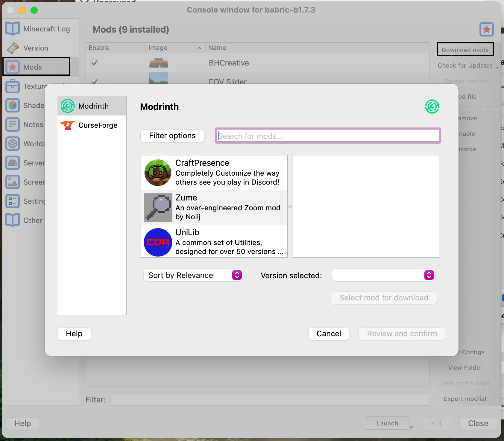This screenshot has width=504, height=441.
Task: Open the Version page via its tag icon
Action: 13,48
